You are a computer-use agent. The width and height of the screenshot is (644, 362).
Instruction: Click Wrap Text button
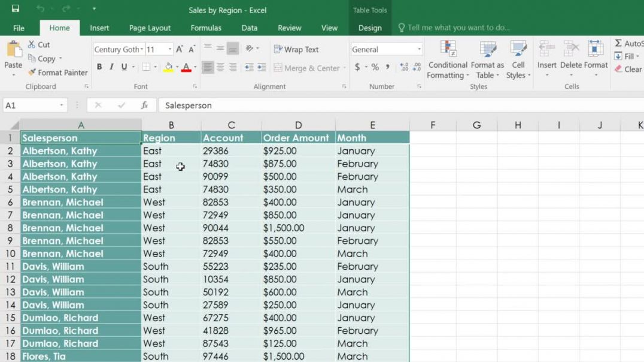tap(296, 49)
